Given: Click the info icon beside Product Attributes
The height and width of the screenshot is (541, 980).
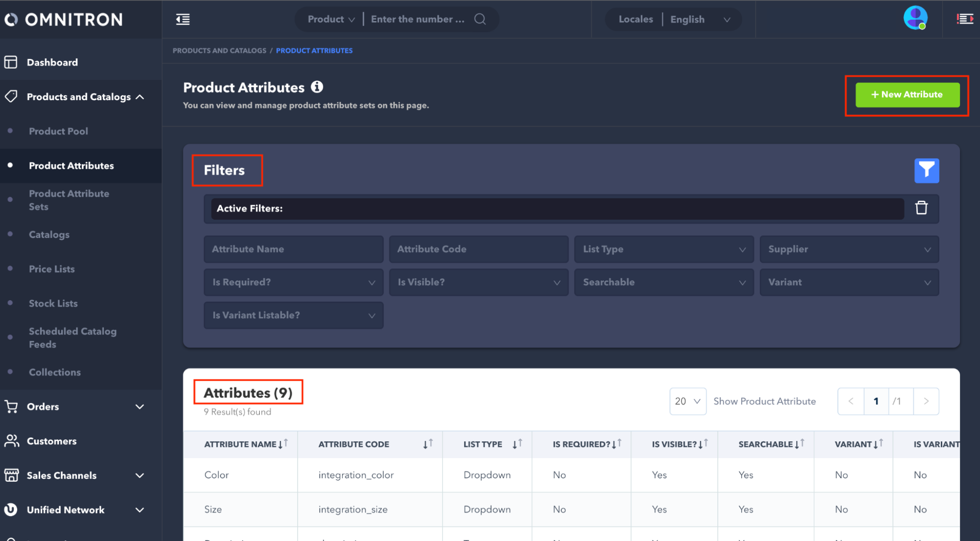Looking at the screenshot, I should click(x=317, y=87).
